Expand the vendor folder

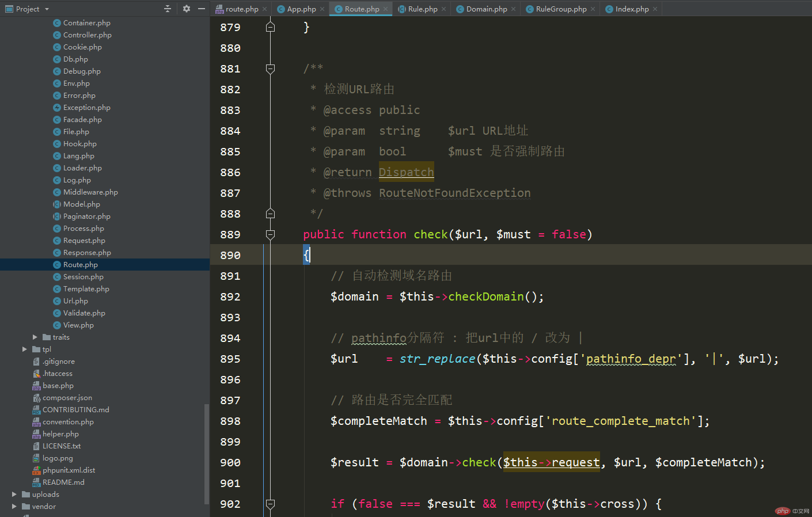click(x=14, y=507)
